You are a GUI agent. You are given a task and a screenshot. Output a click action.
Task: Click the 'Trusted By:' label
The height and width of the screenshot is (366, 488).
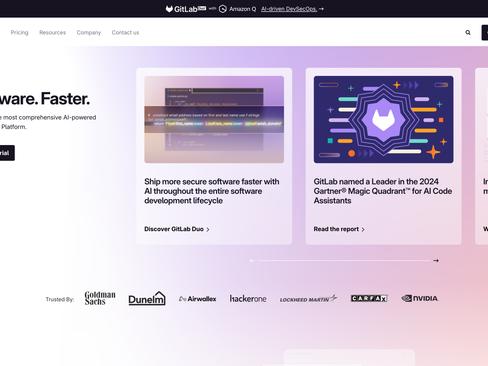60,299
